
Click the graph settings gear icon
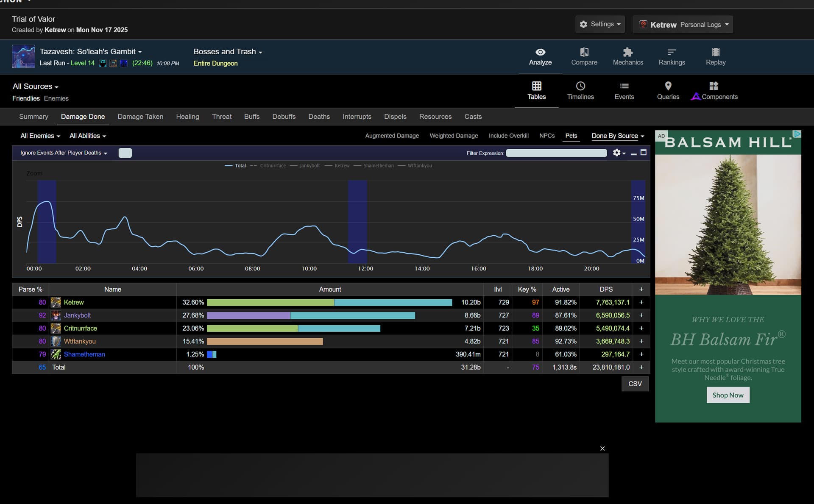point(617,153)
